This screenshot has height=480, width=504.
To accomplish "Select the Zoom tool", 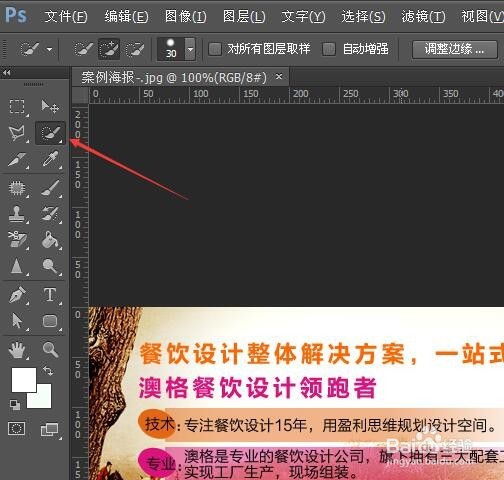I will (50, 350).
